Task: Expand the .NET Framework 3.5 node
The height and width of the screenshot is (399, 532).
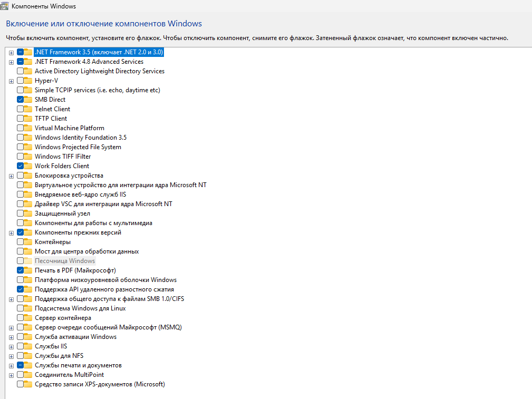Action: pos(11,53)
